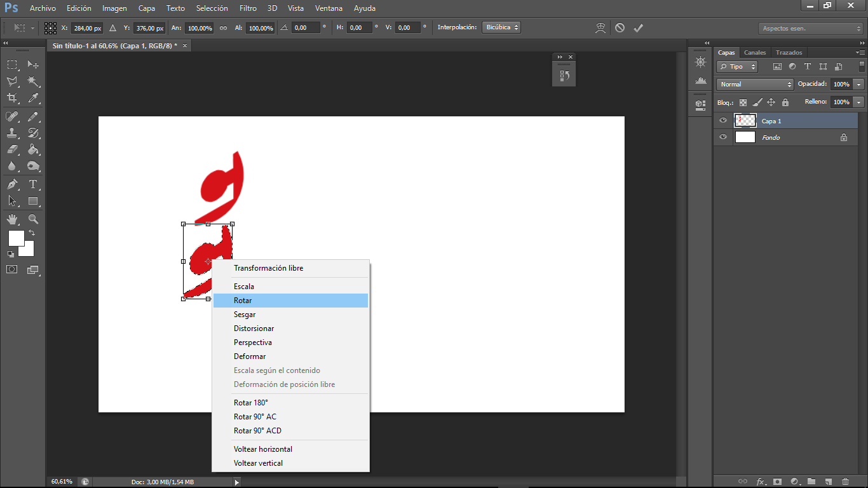Select the History Brush tool

pos(34,133)
